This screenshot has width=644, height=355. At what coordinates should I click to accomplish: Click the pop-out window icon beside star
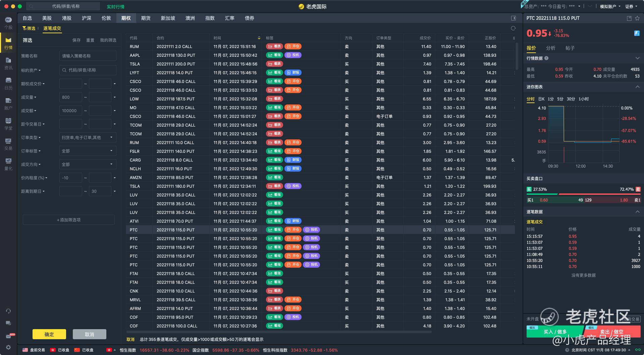[x=629, y=18]
